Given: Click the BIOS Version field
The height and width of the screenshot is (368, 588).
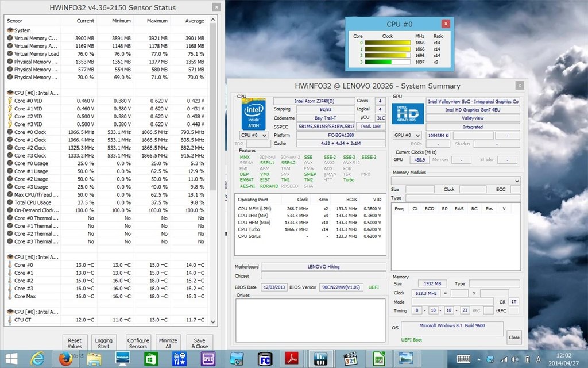Looking at the screenshot, I should click(x=341, y=287).
